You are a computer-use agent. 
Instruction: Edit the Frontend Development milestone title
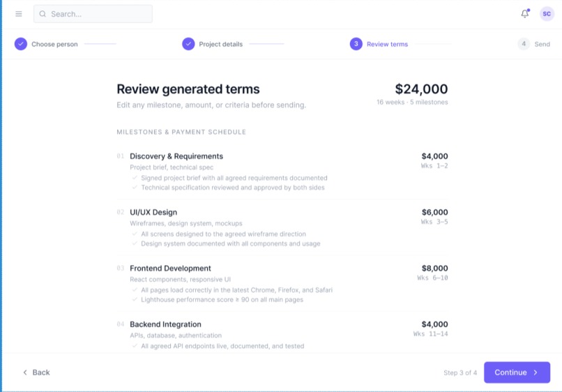(x=170, y=269)
